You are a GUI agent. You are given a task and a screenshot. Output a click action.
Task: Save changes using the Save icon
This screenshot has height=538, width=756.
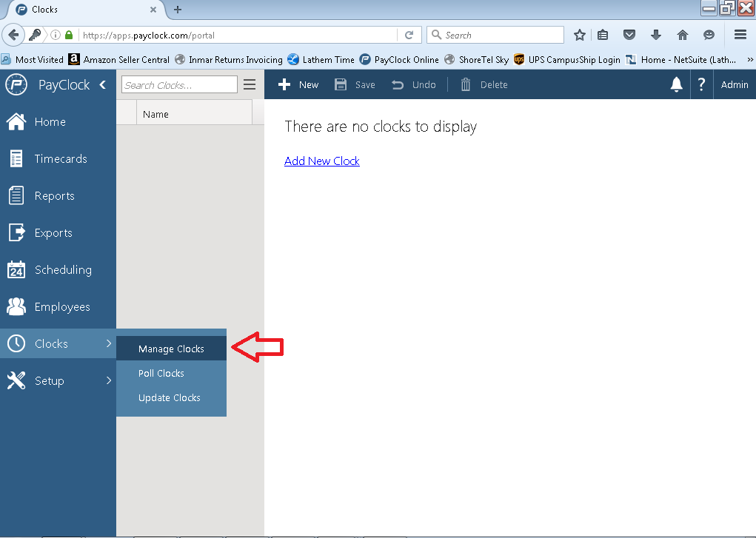[354, 84]
